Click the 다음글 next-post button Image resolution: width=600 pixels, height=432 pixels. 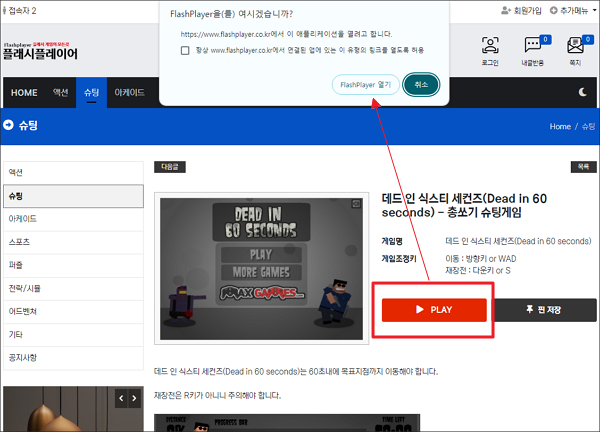[x=170, y=167]
